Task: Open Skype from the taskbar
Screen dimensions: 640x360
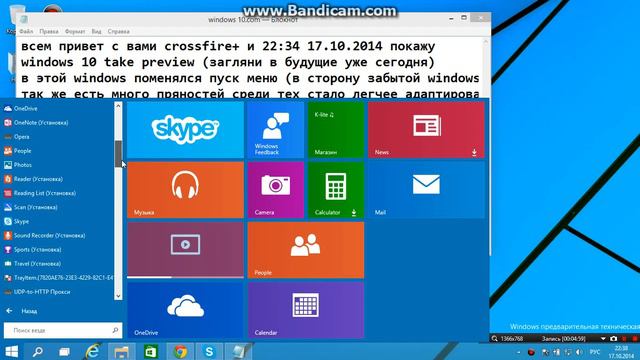Action: click(209, 351)
